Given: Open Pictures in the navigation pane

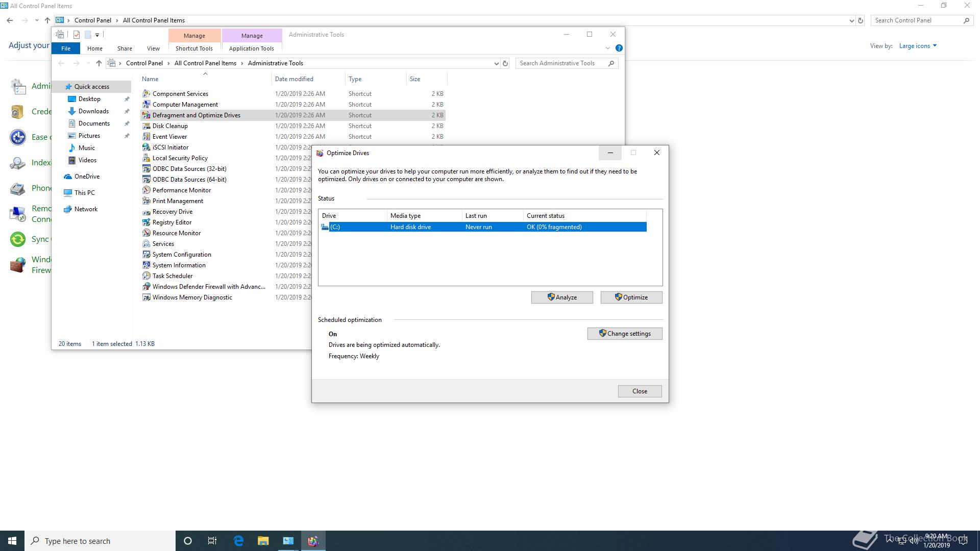Looking at the screenshot, I should tap(89, 136).
